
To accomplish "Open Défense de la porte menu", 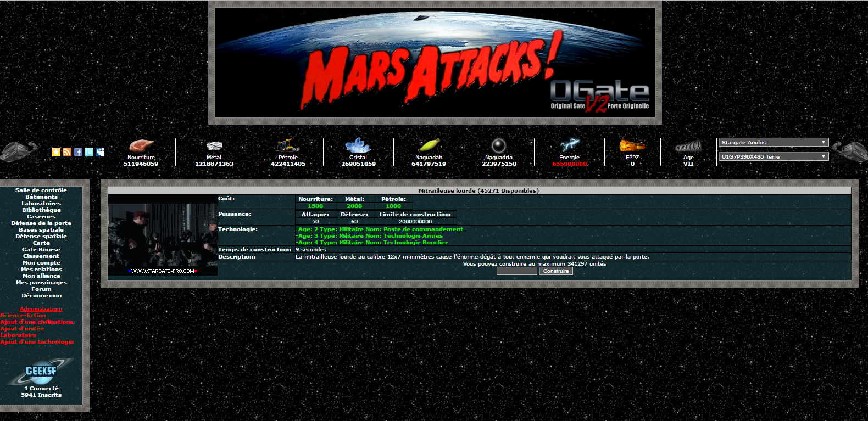I will pos(41,223).
